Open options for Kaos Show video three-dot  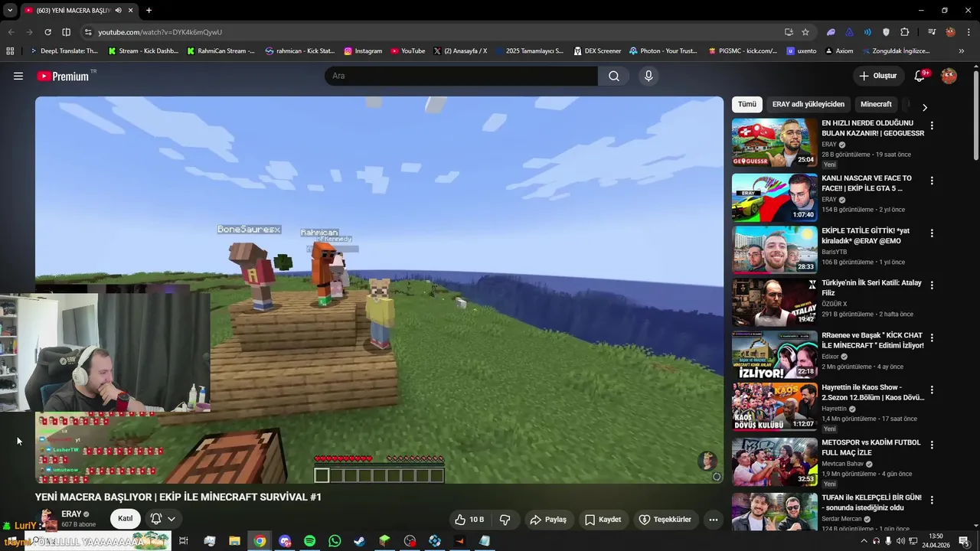click(x=932, y=390)
